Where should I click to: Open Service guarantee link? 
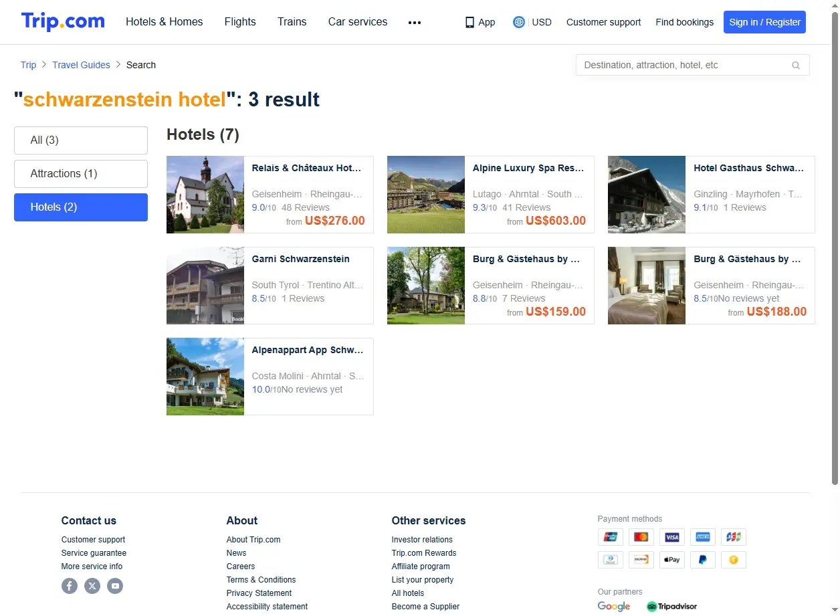click(x=94, y=553)
